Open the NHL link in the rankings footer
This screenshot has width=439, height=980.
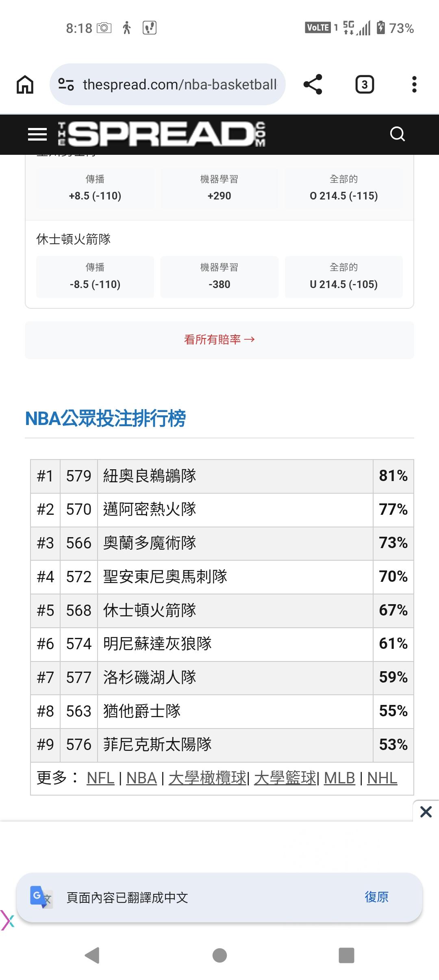pos(382,778)
